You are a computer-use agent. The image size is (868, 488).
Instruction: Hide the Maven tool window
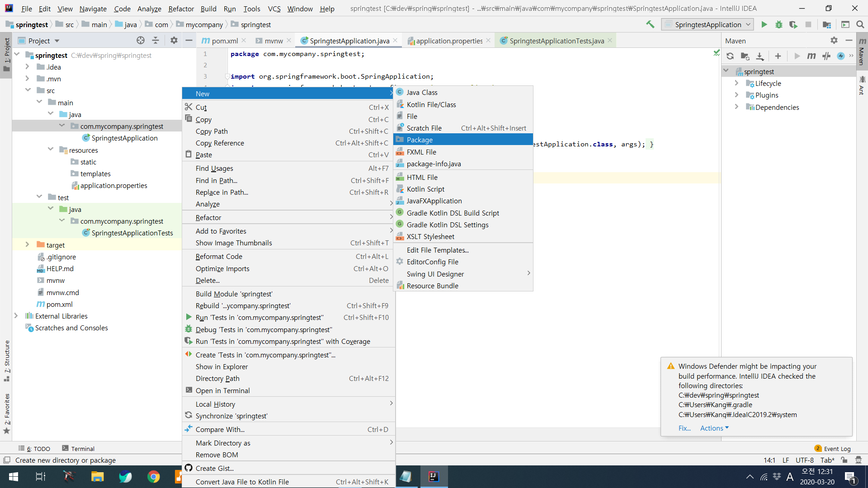849,41
